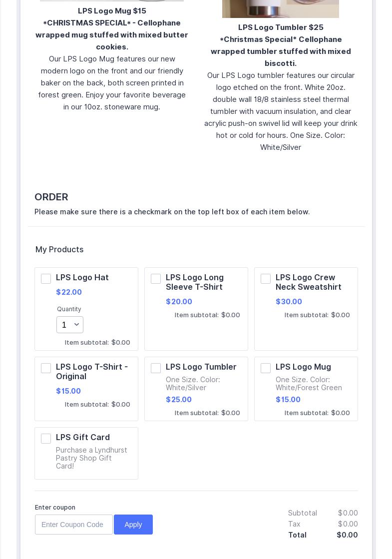The height and width of the screenshot is (559, 392).
Task: Click the Enter Coupon Code field
Action: [x=74, y=525]
